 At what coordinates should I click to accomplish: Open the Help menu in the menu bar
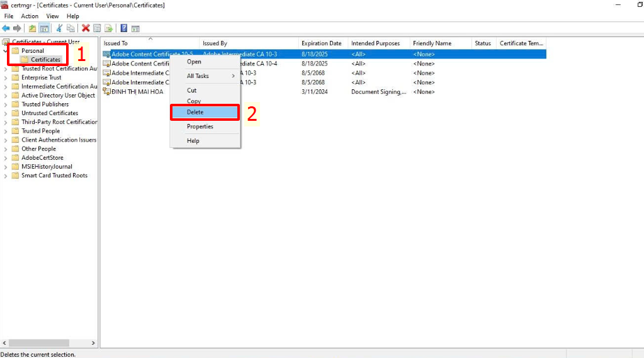[72, 16]
